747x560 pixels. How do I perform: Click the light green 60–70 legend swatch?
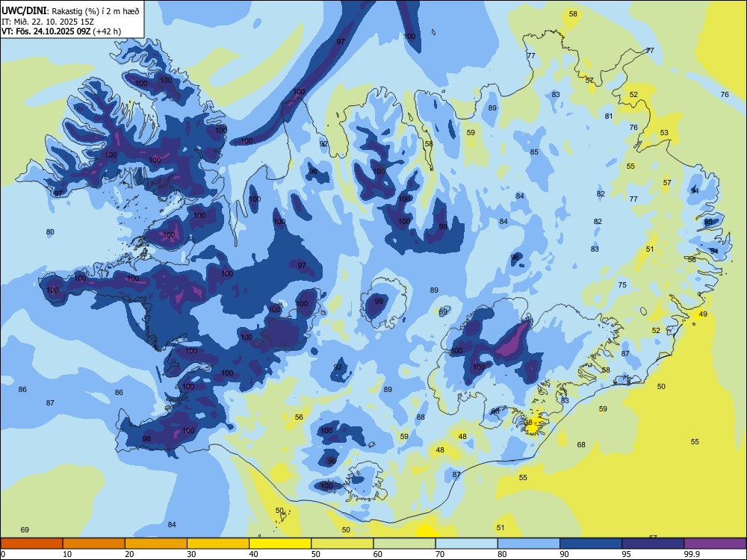pos(404,544)
